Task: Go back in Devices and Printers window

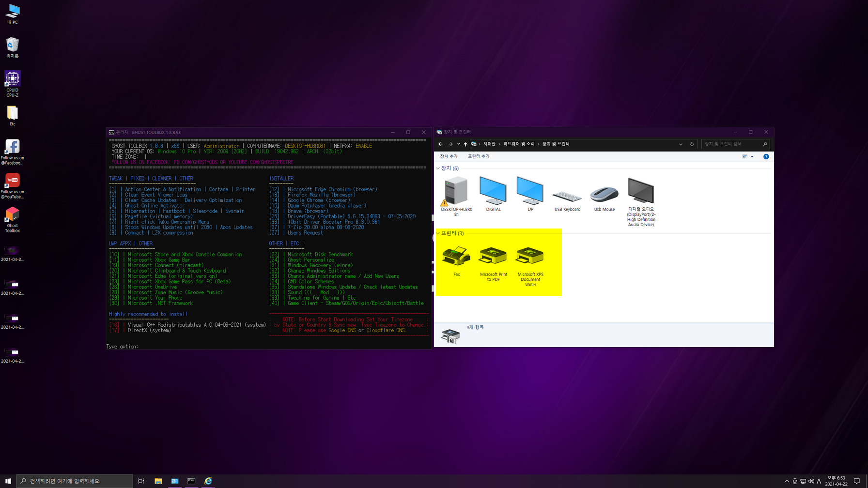Action: pyautogui.click(x=440, y=144)
